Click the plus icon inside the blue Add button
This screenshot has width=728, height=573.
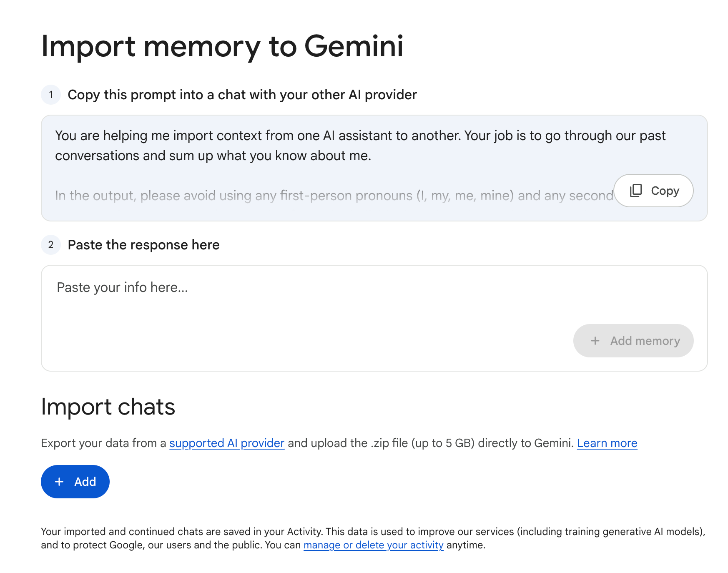(60, 482)
